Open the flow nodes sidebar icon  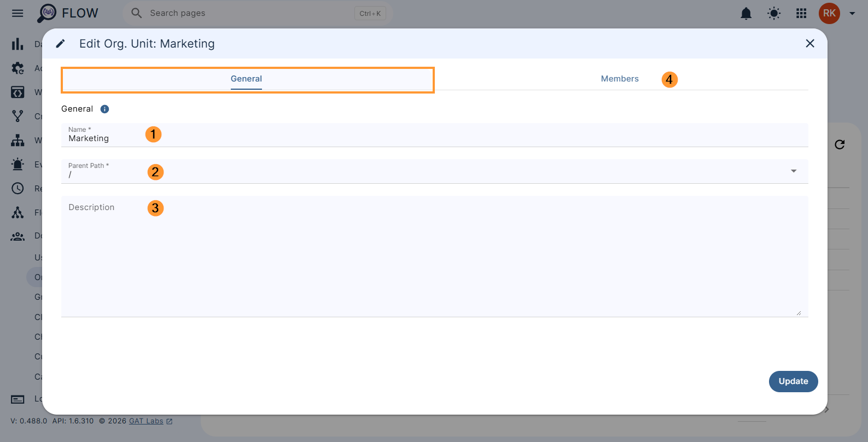[18, 212]
